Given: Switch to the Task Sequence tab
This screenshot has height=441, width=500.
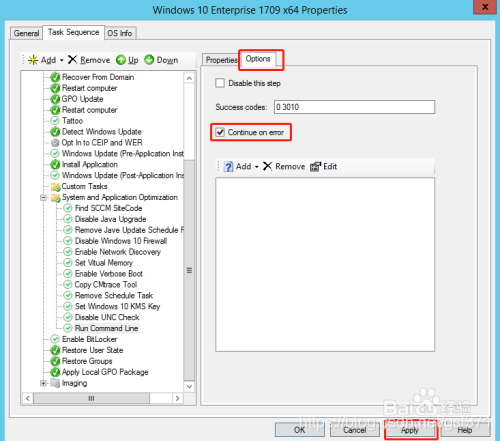Looking at the screenshot, I should pyautogui.click(x=74, y=32).
